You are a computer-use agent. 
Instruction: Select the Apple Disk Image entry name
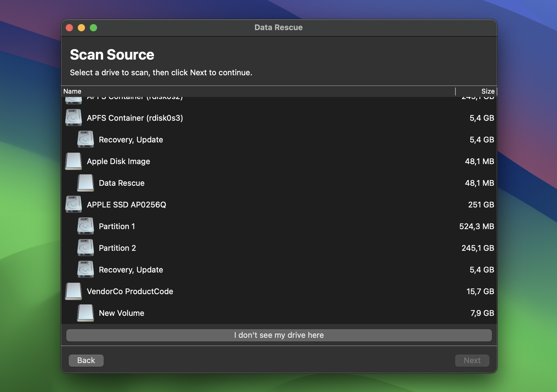click(118, 161)
